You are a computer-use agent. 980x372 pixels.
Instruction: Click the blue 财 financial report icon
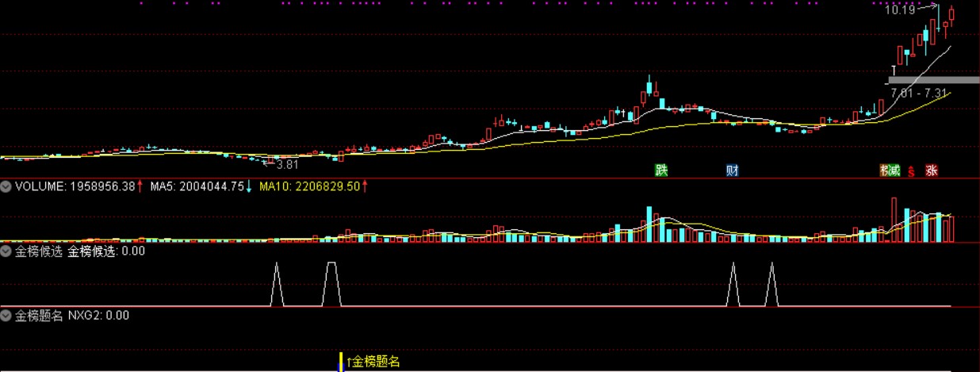coord(733,171)
